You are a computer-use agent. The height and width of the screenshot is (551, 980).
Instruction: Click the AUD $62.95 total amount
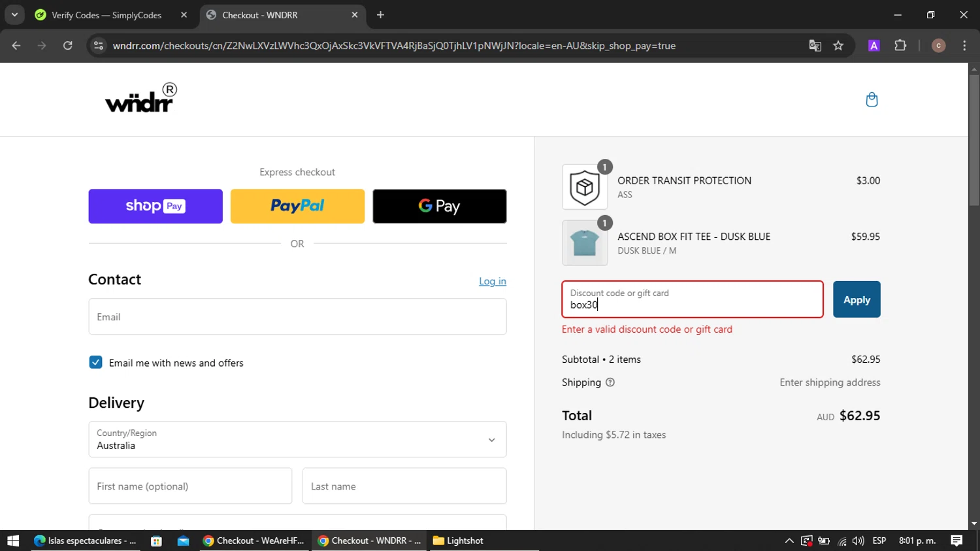pos(848,416)
